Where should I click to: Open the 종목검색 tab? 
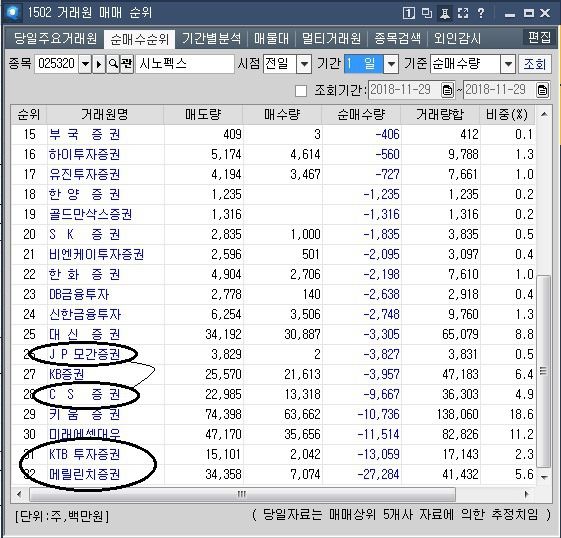tap(397, 39)
